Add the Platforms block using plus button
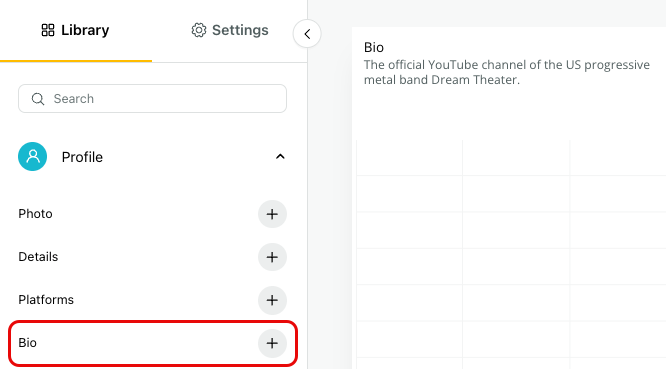666x369 pixels. coord(272,300)
